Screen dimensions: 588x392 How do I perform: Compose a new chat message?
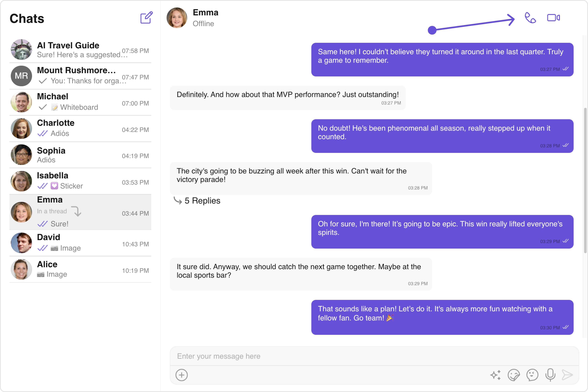point(146,18)
